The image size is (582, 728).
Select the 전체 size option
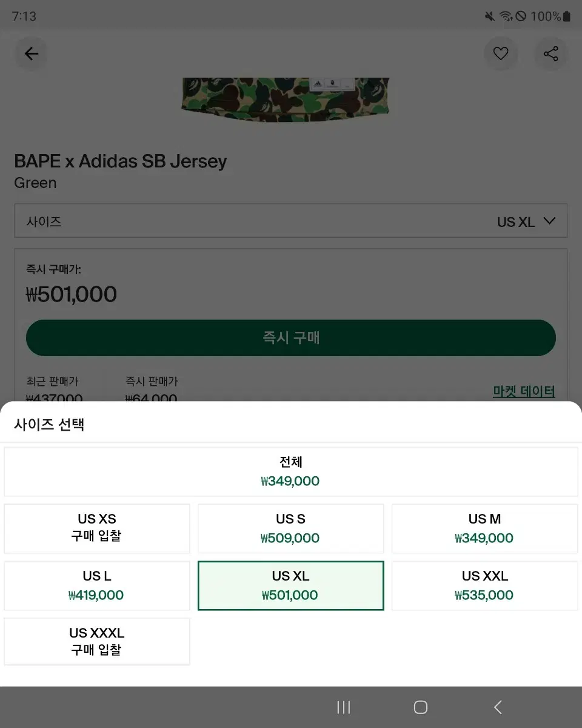click(291, 471)
